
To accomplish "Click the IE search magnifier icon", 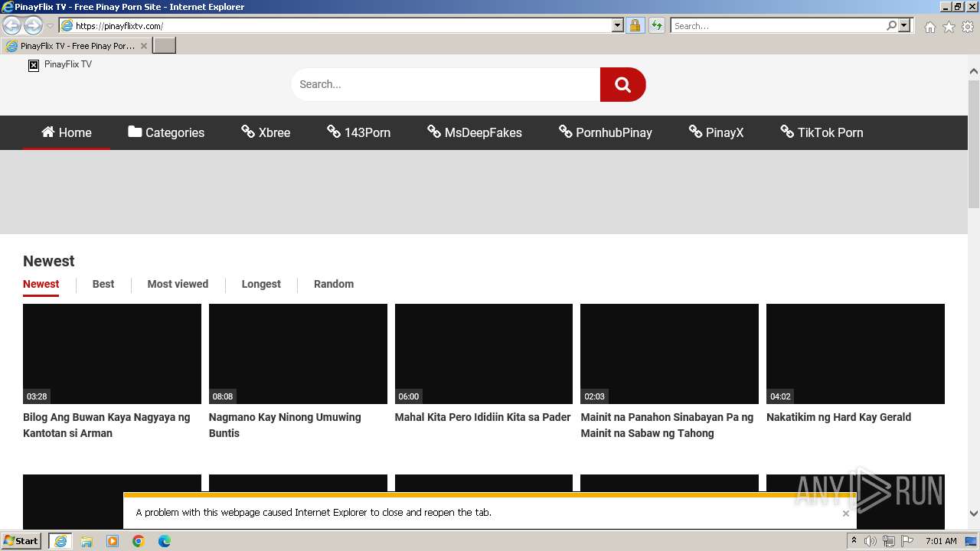I will click(891, 25).
